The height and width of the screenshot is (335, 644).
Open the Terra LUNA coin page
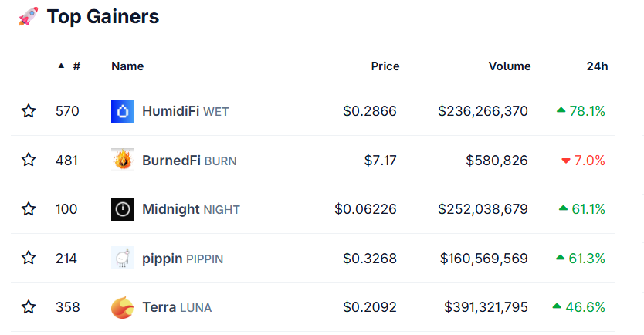pos(176,307)
